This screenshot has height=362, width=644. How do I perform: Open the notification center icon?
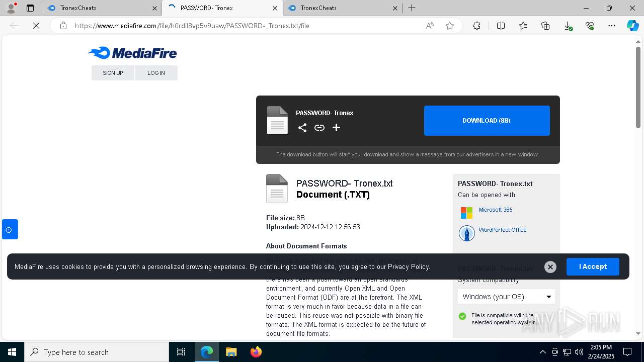click(x=627, y=352)
